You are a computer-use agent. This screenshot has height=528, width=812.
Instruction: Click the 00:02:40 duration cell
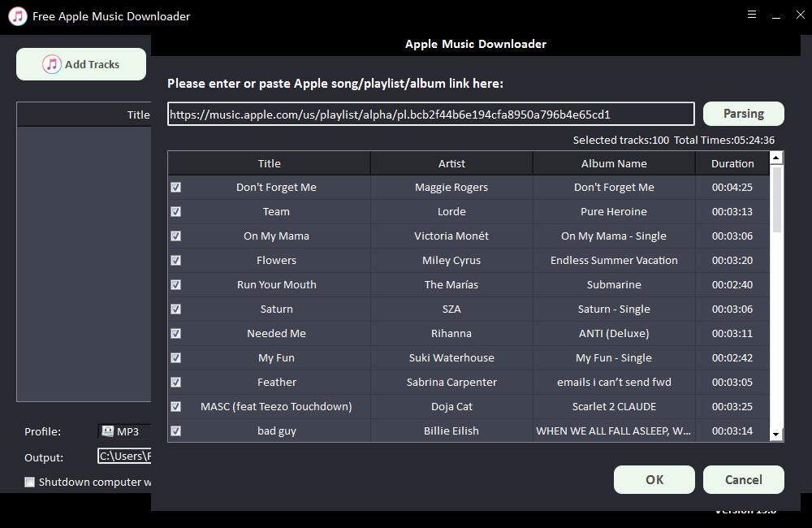pyautogui.click(x=732, y=284)
